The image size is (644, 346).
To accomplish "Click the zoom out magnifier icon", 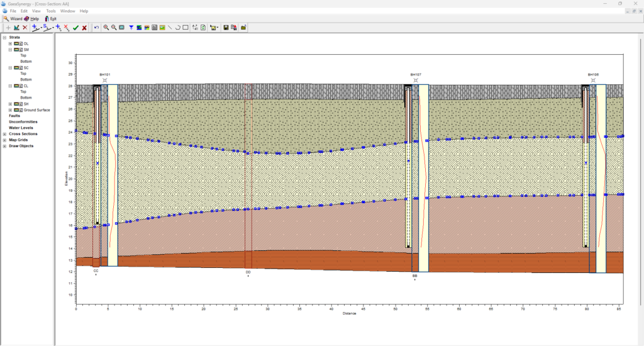I will pos(114,28).
